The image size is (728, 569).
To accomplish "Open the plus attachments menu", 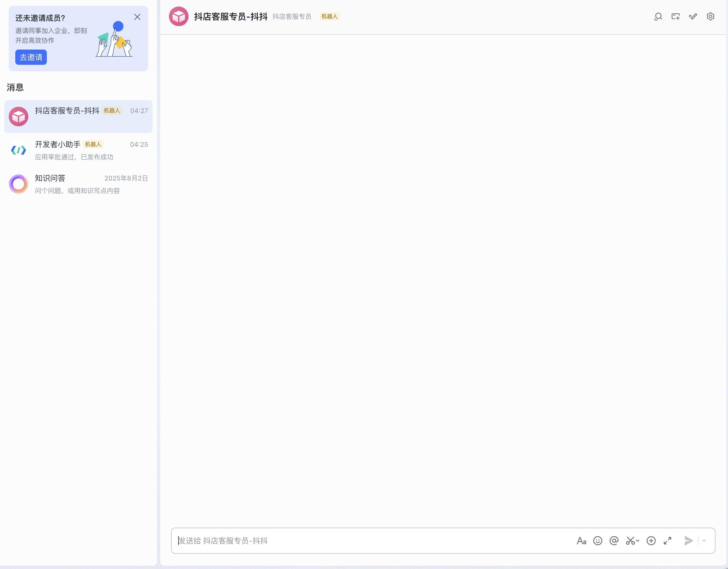I will (651, 541).
